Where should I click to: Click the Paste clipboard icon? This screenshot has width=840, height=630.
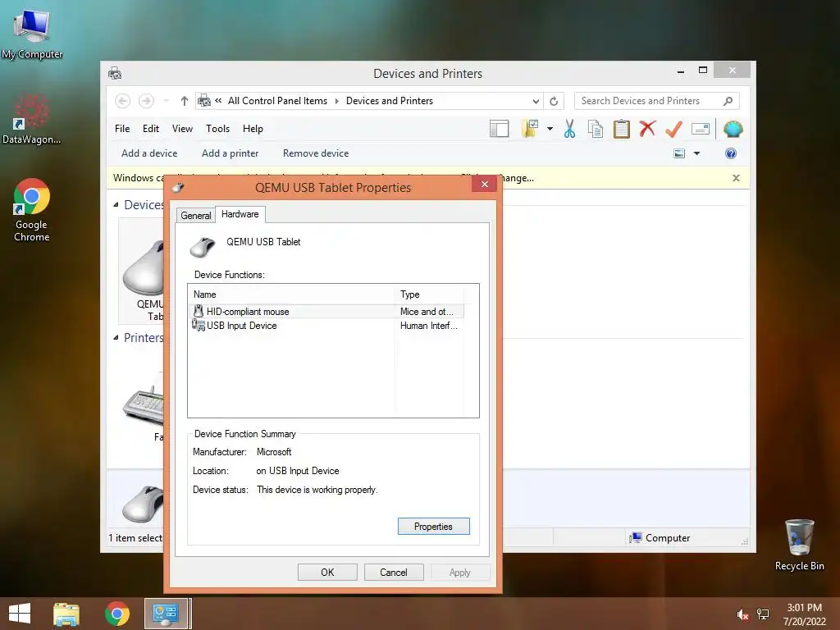(x=622, y=129)
